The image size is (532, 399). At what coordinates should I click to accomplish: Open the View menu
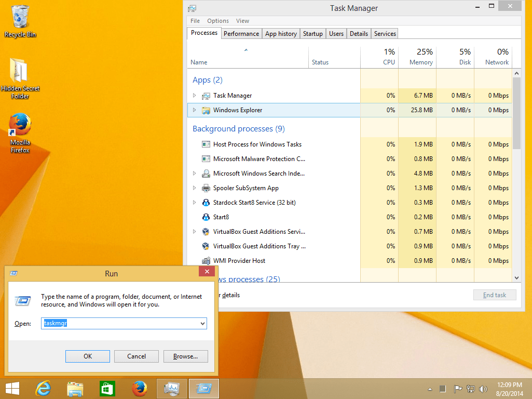242,21
